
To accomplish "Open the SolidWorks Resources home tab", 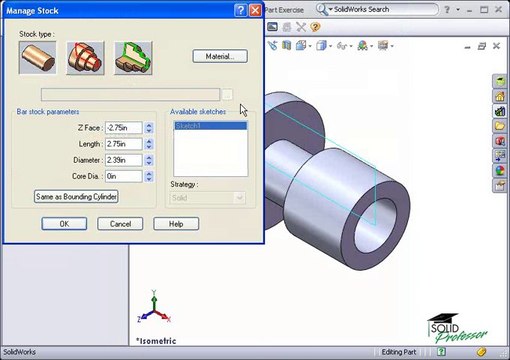I will [x=500, y=97].
